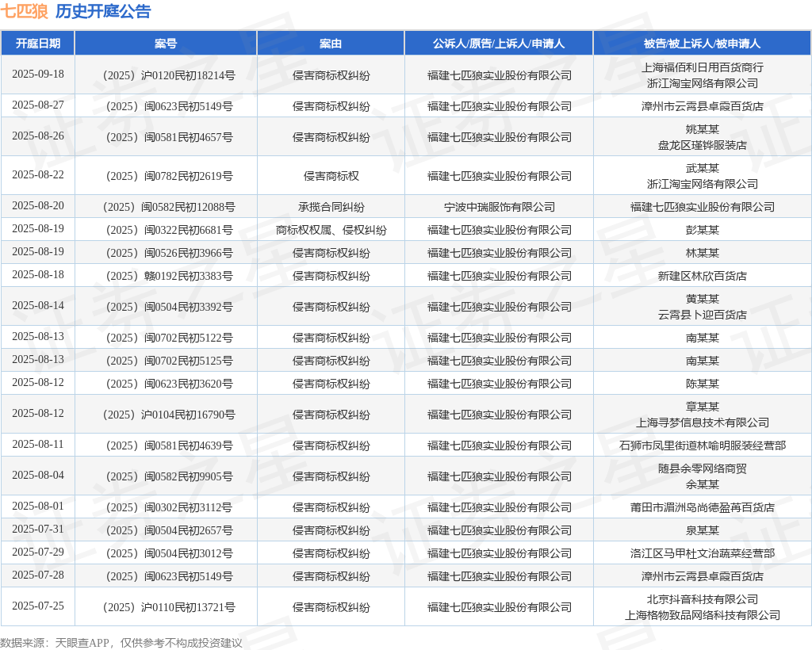The width and height of the screenshot is (812, 650).
Task: Click defendant 石狮市凤里街道林喻明服装经营部
Action: (703, 445)
